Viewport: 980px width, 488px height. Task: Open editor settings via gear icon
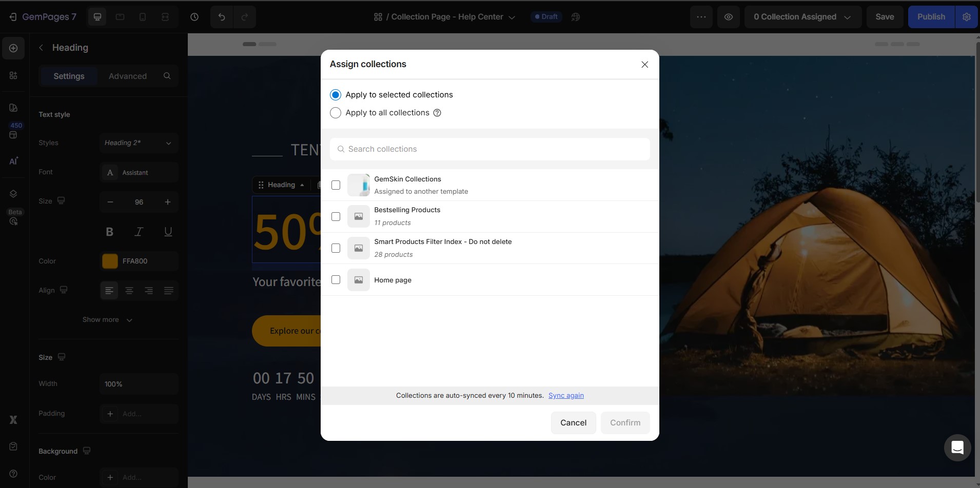967,17
